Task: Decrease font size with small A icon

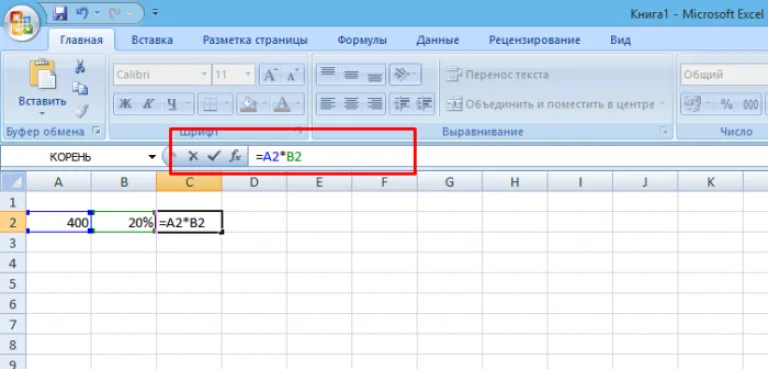Action: pos(293,75)
